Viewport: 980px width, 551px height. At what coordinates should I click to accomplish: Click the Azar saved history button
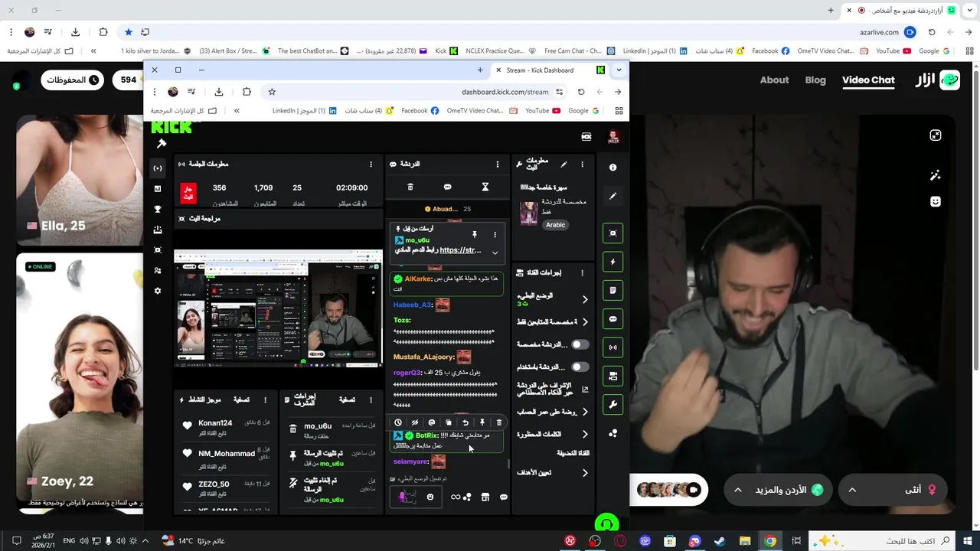click(73, 80)
